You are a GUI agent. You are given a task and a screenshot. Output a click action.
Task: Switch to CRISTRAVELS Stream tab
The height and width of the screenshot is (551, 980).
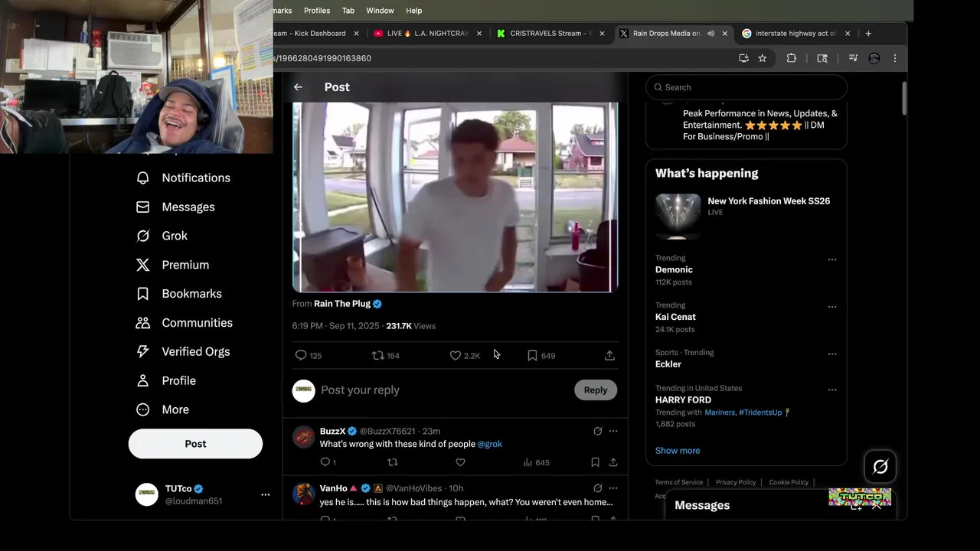[x=550, y=34]
